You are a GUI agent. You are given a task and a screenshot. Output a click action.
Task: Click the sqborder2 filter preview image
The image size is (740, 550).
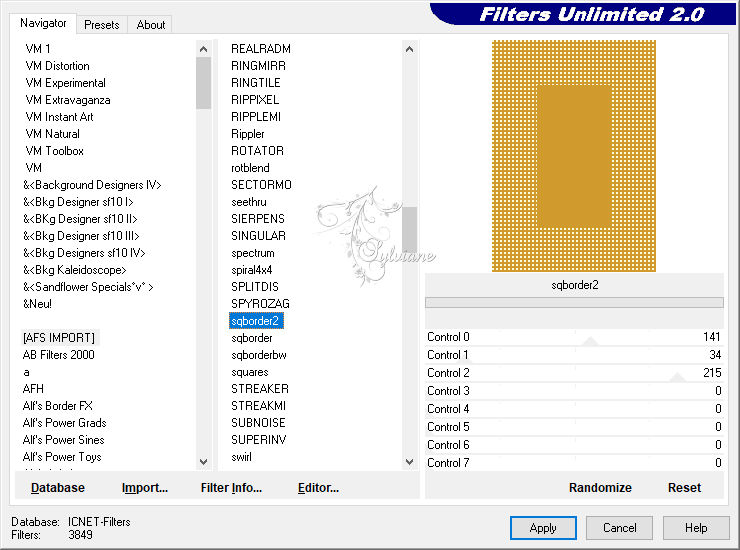[574, 156]
